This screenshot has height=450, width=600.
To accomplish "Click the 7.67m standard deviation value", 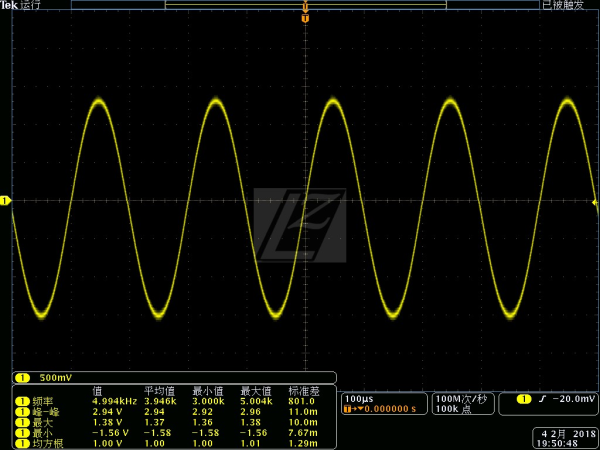I will (x=303, y=433).
